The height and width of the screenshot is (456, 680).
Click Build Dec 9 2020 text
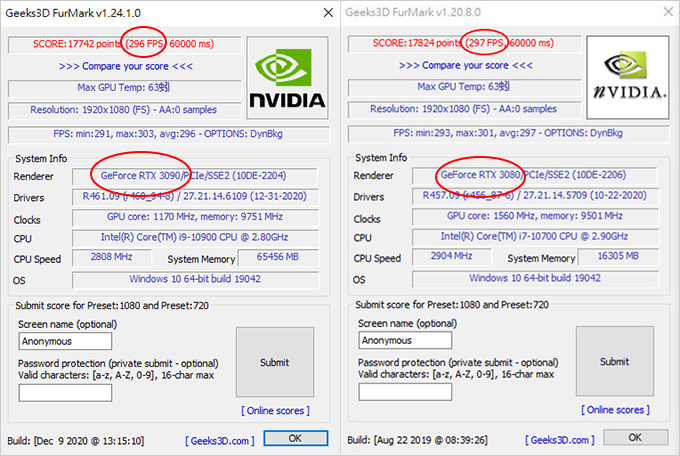click(75, 441)
